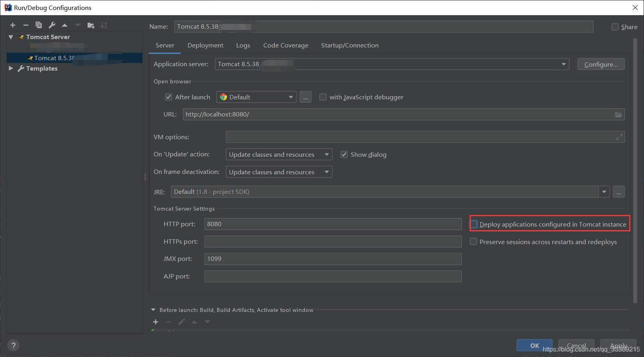Select Templates item in tree
This screenshot has height=357, width=644.
point(41,69)
